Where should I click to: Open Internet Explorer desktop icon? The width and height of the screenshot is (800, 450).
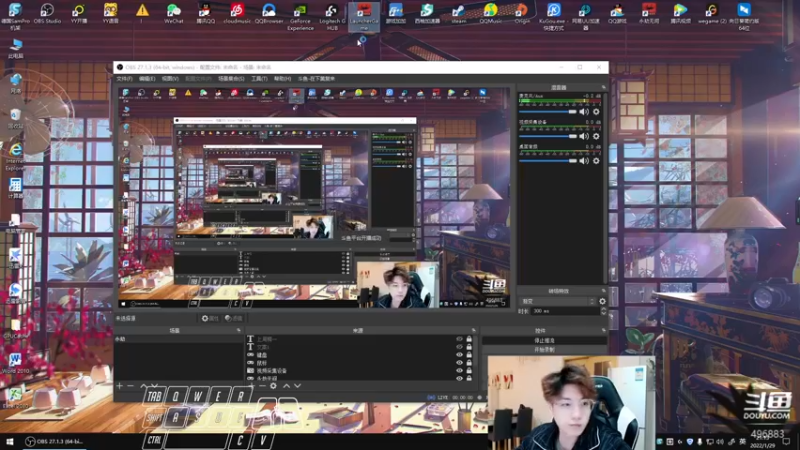pos(15,156)
